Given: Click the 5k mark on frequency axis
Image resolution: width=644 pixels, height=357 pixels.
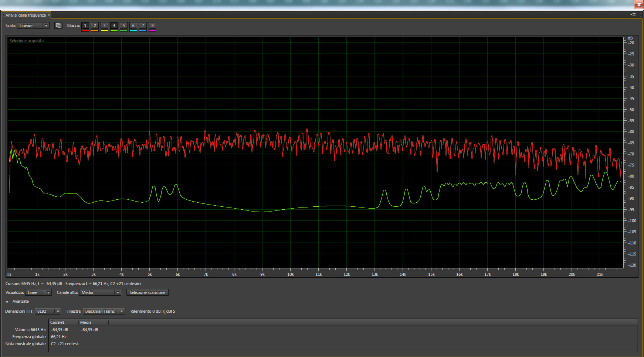Looking at the screenshot, I should click(x=150, y=274).
